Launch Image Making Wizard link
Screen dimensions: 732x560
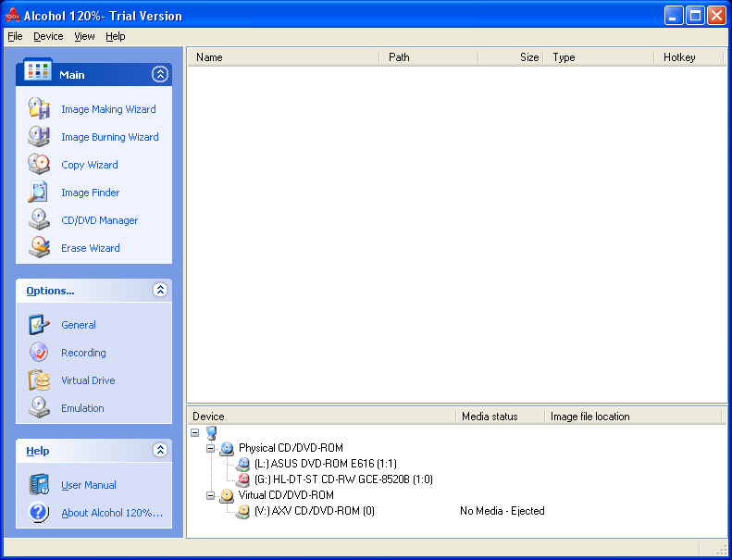click(109, 109)
